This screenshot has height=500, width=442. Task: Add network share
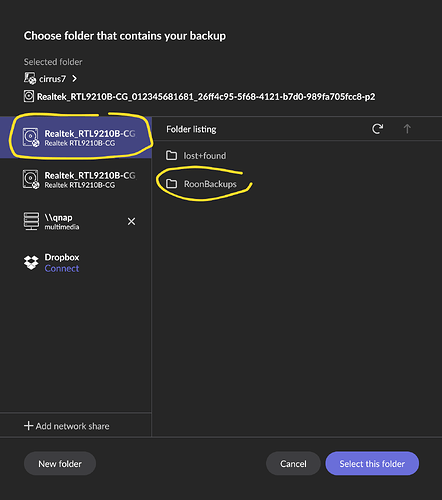pyautogui.click(x=67, y=426)
